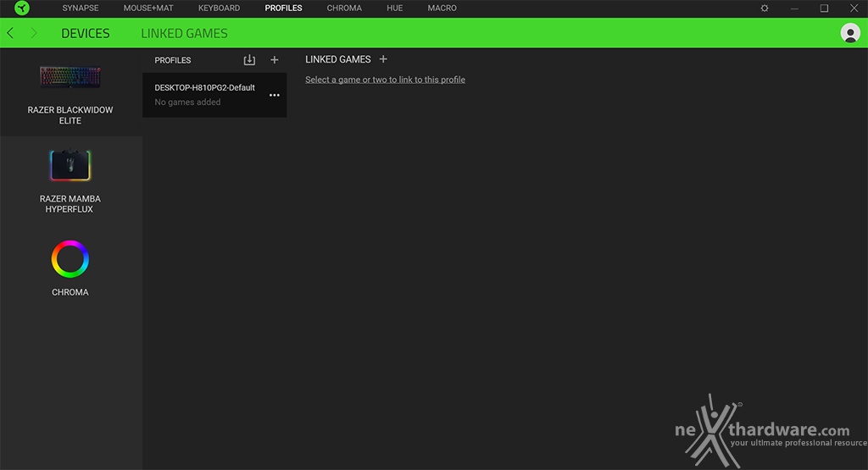Viewport: 868px width, 470px height.
Task: Select the Profiles tab
Action: pyautogui.click(x=283, y=8)
